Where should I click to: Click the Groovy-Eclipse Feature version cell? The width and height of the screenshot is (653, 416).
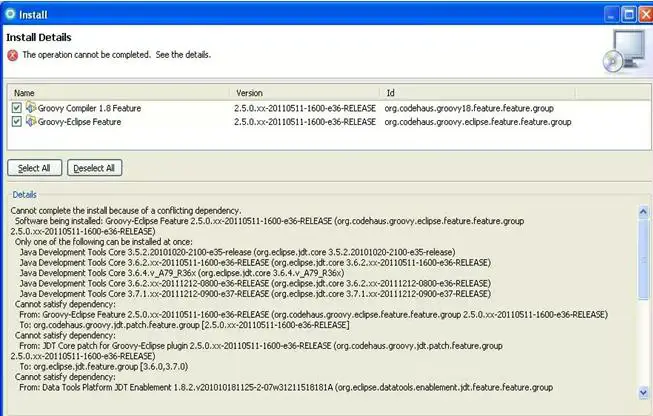(x=305, y=122)
